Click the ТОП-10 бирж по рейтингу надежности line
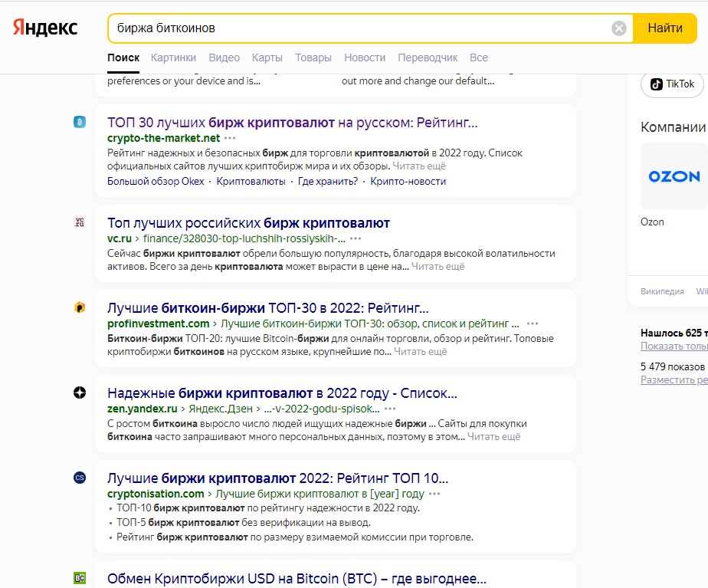The width and height of the screenshot is (708, 588). click(x=268, y=508)
